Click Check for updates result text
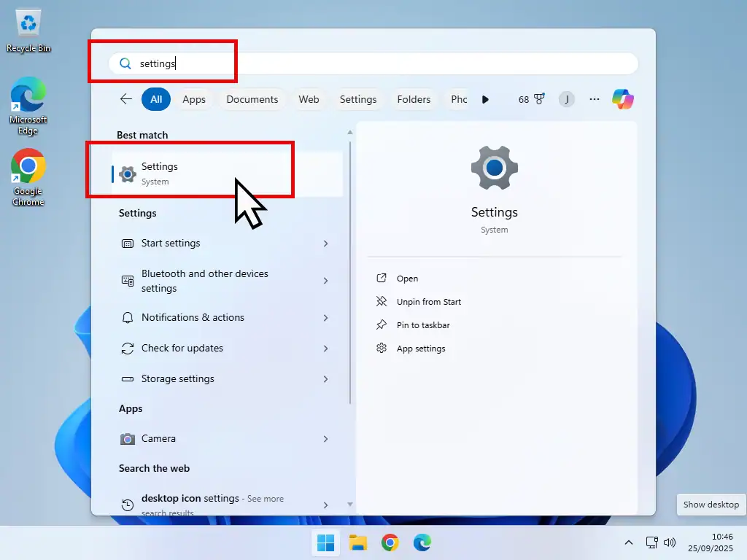The width and height of the screenshot is (747, 560). click(182, 348)
